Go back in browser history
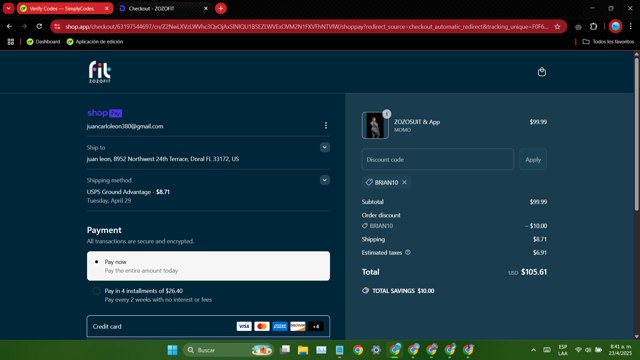The image size is (640, 360). click(9, 27)
